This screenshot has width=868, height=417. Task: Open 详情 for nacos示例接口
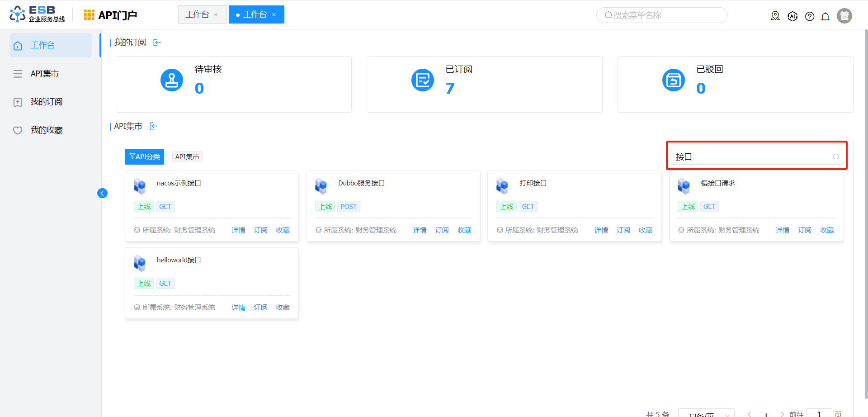238,230
